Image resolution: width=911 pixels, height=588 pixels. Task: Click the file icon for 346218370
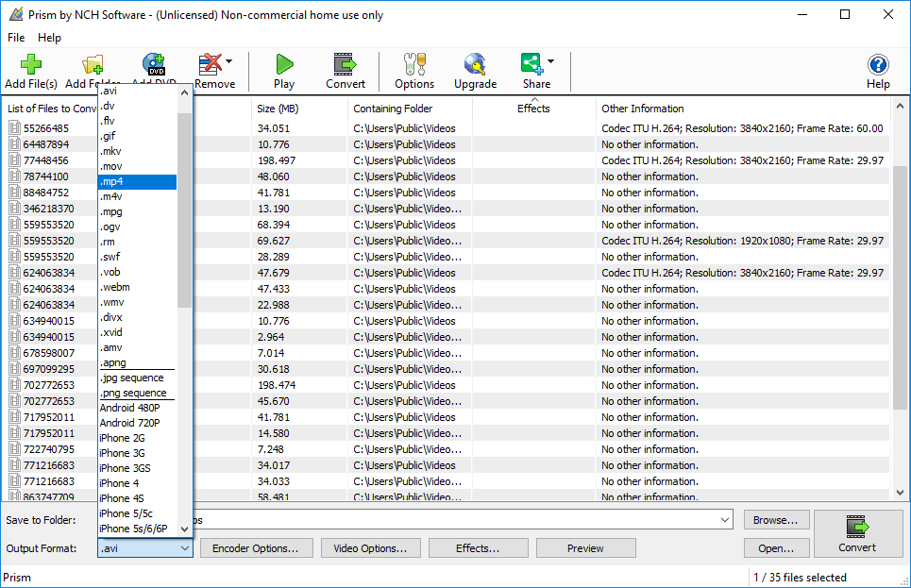coord(14,209)
